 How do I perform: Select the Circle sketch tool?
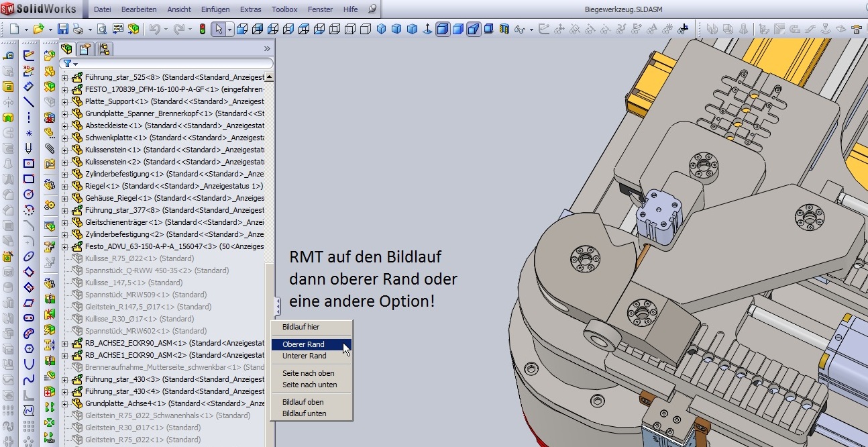coord(29,193)
